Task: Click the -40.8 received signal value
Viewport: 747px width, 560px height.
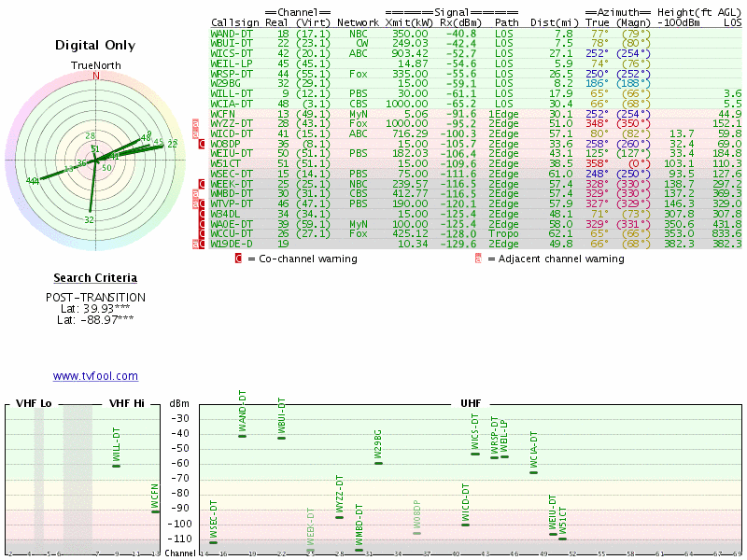Action: 461,34
